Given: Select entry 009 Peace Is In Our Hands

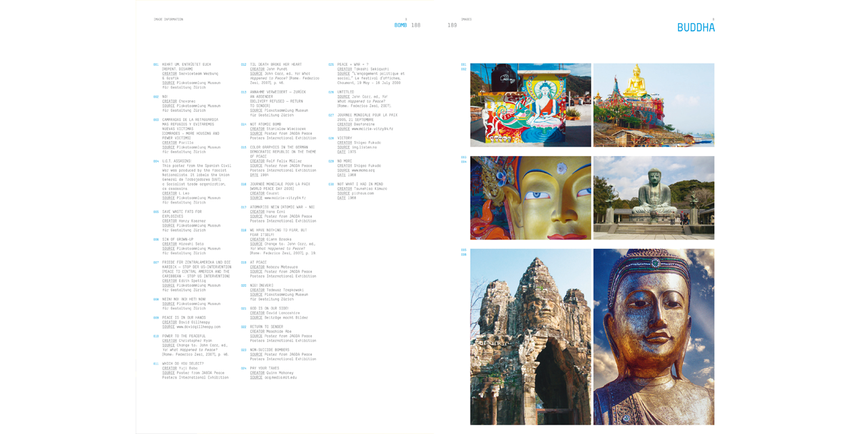Looking at the screenshot, I should click(x=183, y=317).
